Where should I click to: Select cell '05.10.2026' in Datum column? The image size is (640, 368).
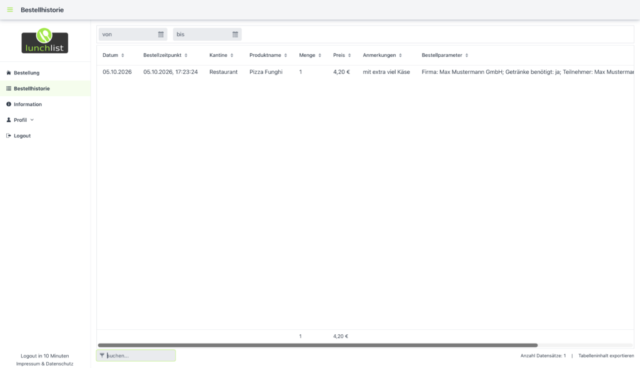pos(117,72)
